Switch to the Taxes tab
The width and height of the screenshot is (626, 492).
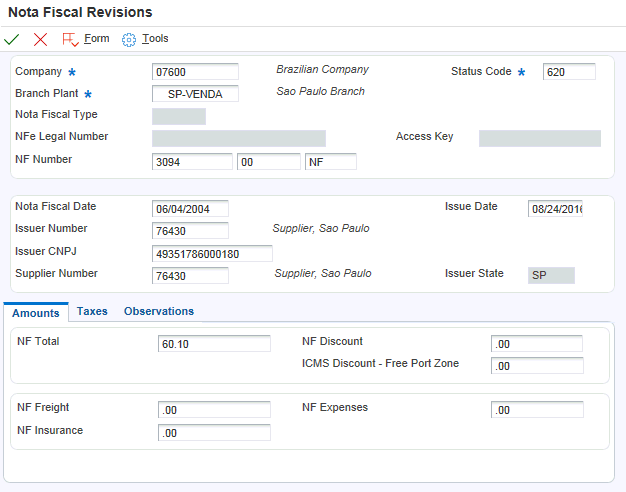click(x=92, y=312)
